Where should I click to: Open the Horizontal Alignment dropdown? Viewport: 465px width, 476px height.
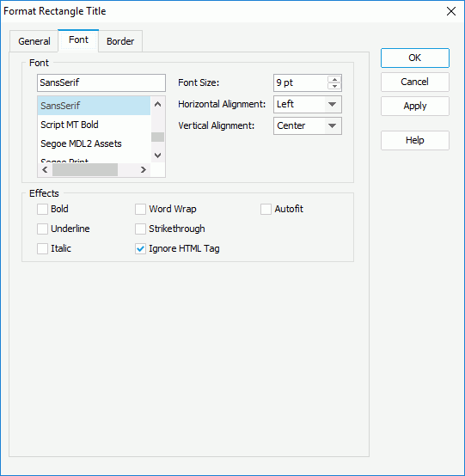tap(308, 105)
